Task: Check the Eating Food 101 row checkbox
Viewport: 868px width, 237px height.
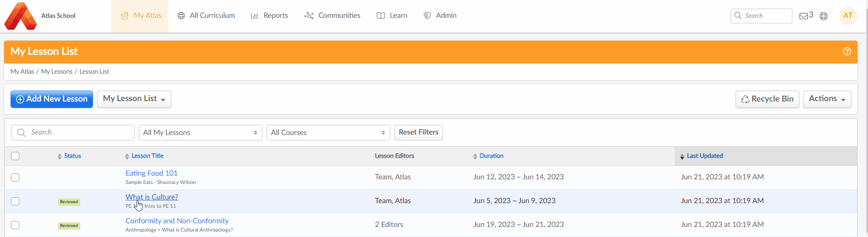Action: pos(15,178)
